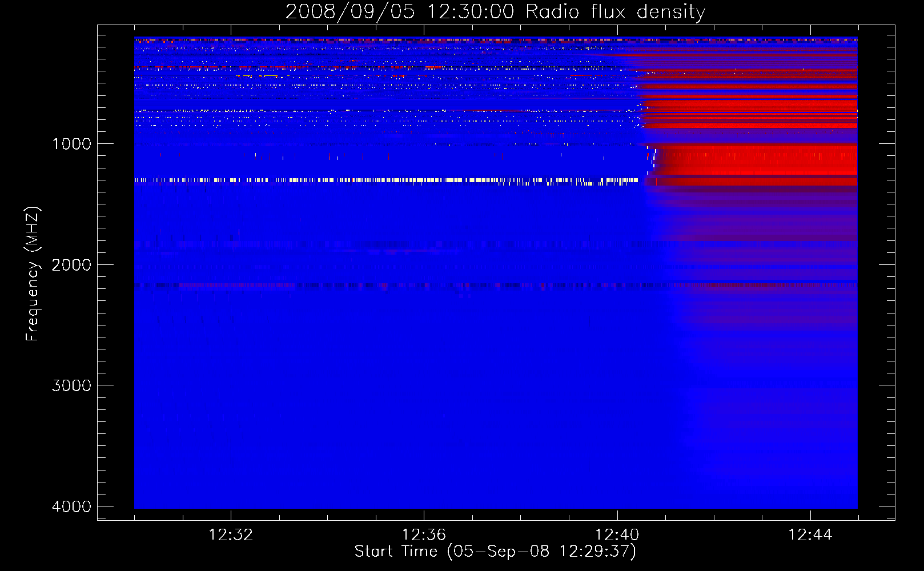Image resolution: width=924 pixels, height=571 pixels.
Task: Click the 'Start Time (05-Sep-08 12:29:37)' label
Action: pos(495,552)
